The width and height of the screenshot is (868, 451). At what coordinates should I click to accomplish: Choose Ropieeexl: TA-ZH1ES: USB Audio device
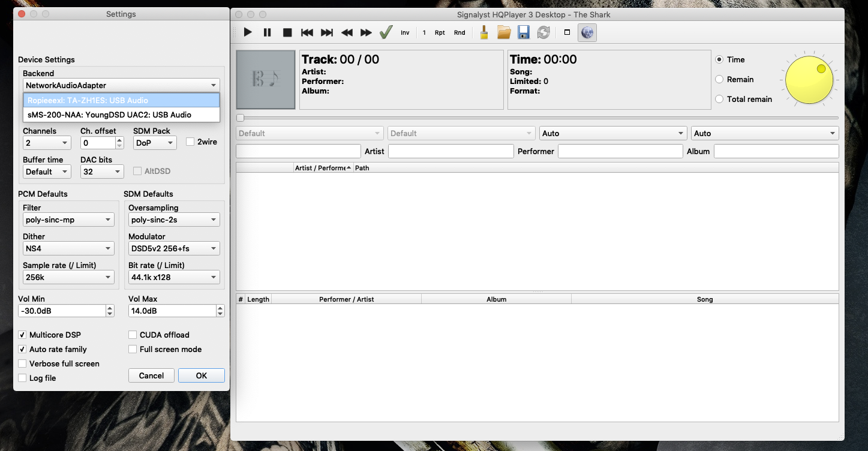pos(121,100)
